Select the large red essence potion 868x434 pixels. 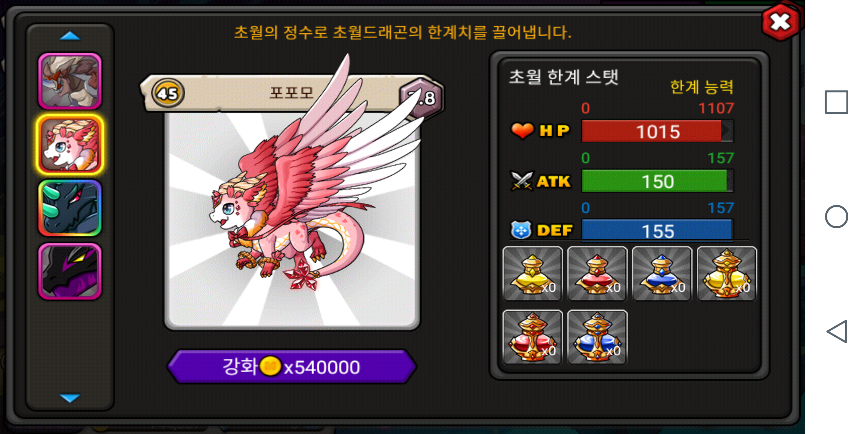[x=532, y=337]
